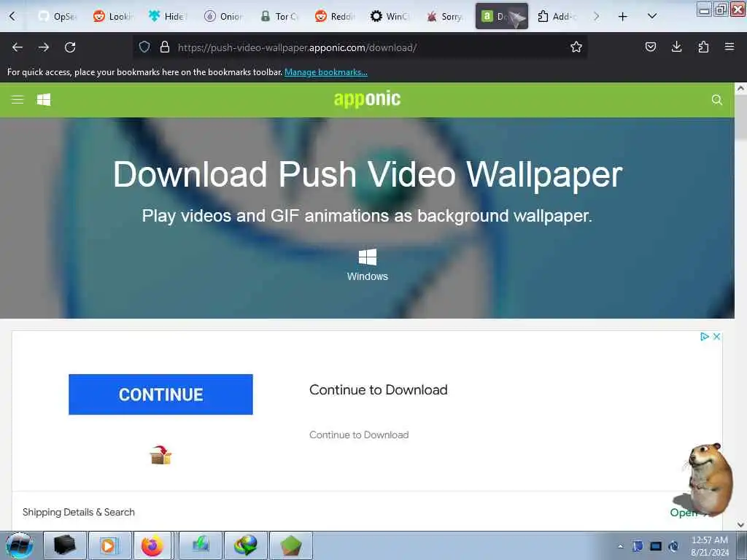Go back one page in Firefox
Screen dimensions: 747x560
18,47
